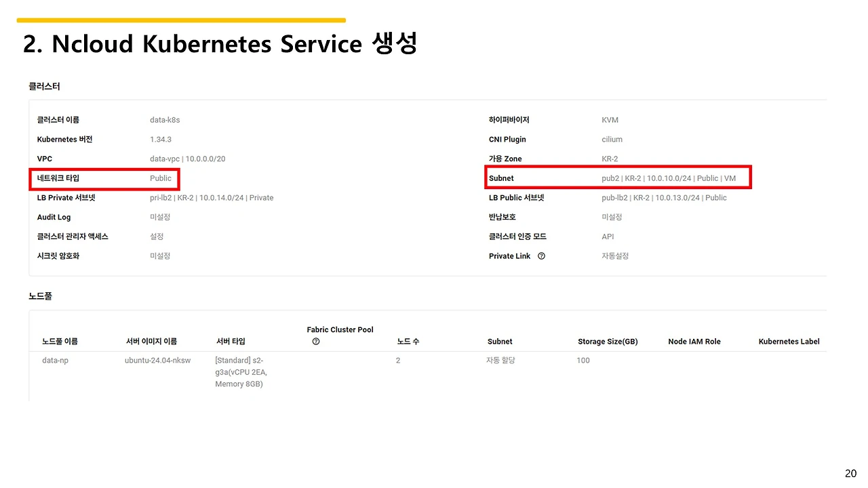
Task: Click the 클러스터 관리자 액세스 label
Action: tap(73, 237)
